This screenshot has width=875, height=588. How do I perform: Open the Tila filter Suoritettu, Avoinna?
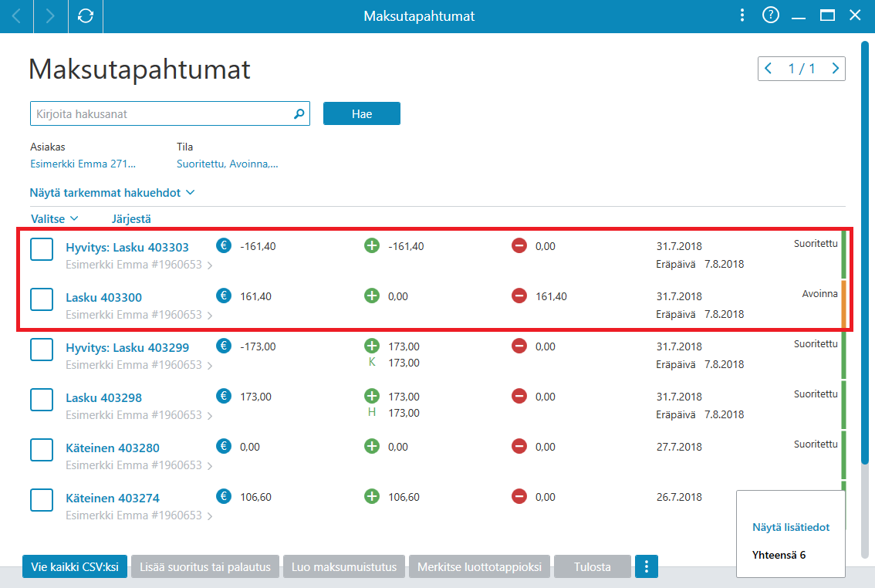tap(227, 164)
